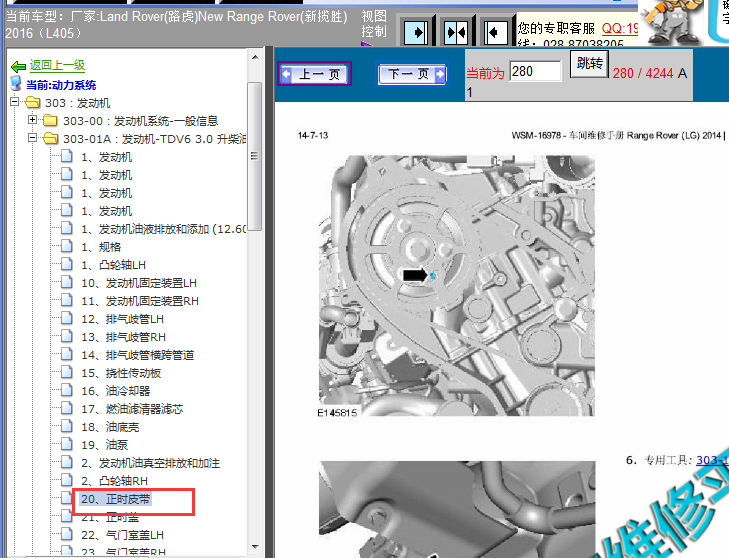Click document icon beside 12、排气歧管LH
729x558 pixels.
pos(67,318)
